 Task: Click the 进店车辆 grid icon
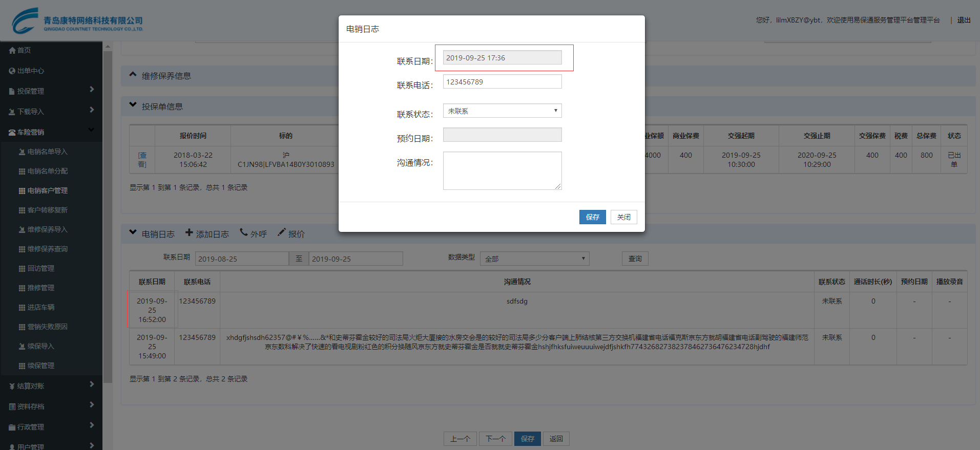[x=22, y=307]
